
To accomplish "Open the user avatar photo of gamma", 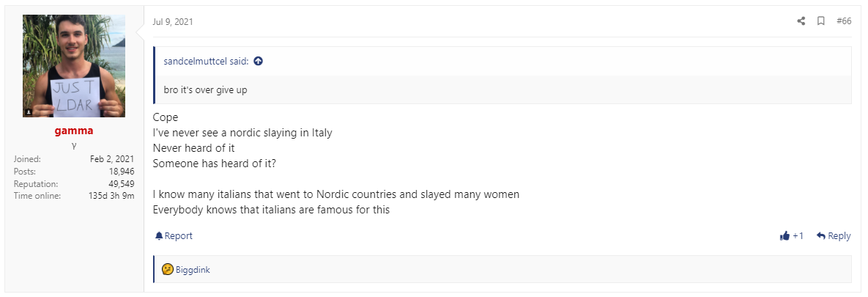I will [74, 66].
